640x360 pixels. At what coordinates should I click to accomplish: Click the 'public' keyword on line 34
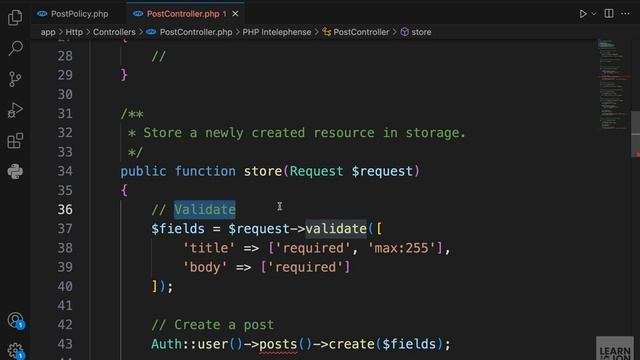[x=143, y=171]
